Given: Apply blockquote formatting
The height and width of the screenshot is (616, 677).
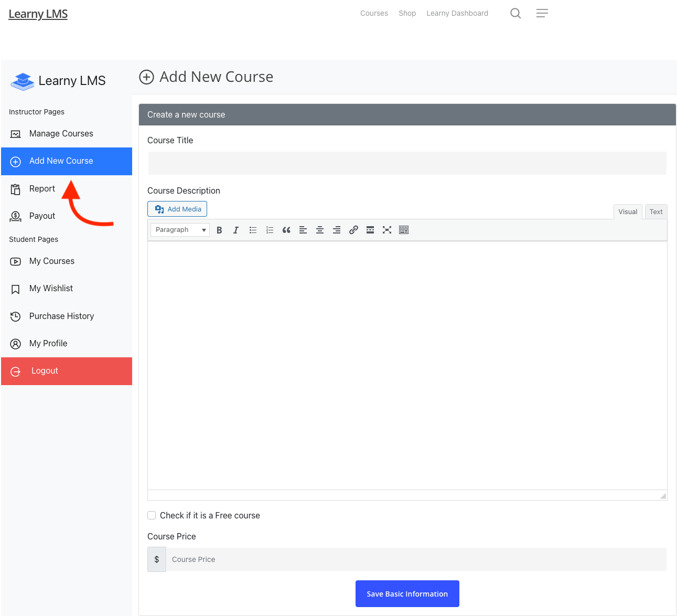Looking at the screenshot, I should pos(286,230).
